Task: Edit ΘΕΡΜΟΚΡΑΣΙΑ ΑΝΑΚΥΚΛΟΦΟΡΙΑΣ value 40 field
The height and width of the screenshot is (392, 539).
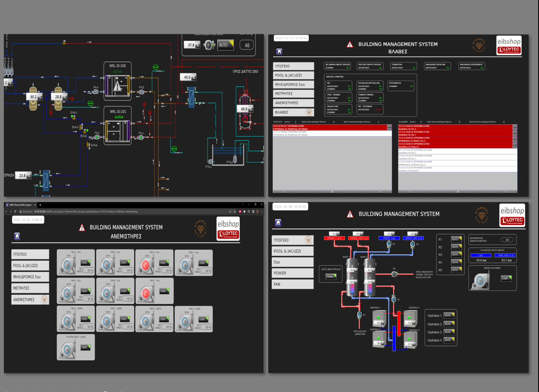Action: [x=507, y=240]
